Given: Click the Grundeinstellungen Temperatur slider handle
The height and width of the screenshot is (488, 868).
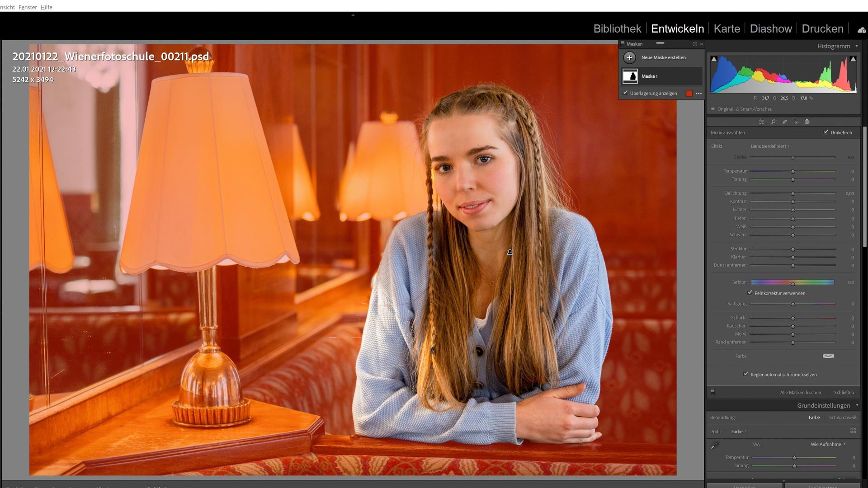Looking at the screenshot, I should tap(794, 458).
